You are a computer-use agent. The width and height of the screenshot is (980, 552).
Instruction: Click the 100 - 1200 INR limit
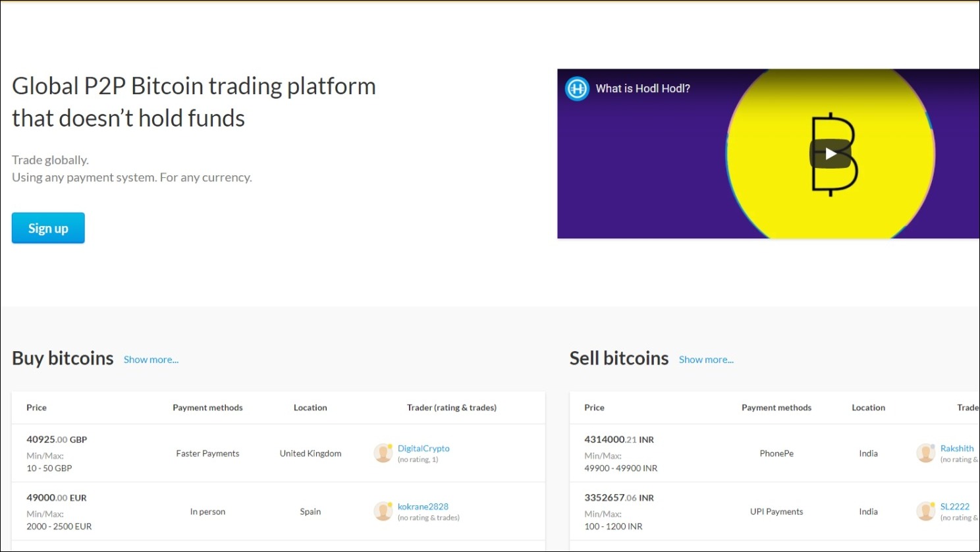(613, 526)
